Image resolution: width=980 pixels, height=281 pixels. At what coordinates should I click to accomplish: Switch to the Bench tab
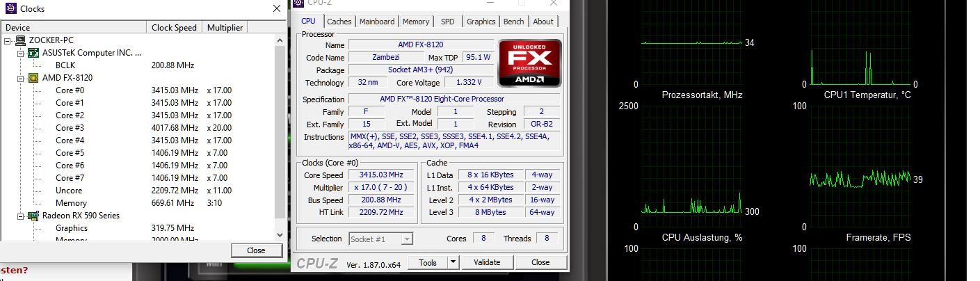click(514, 22)
